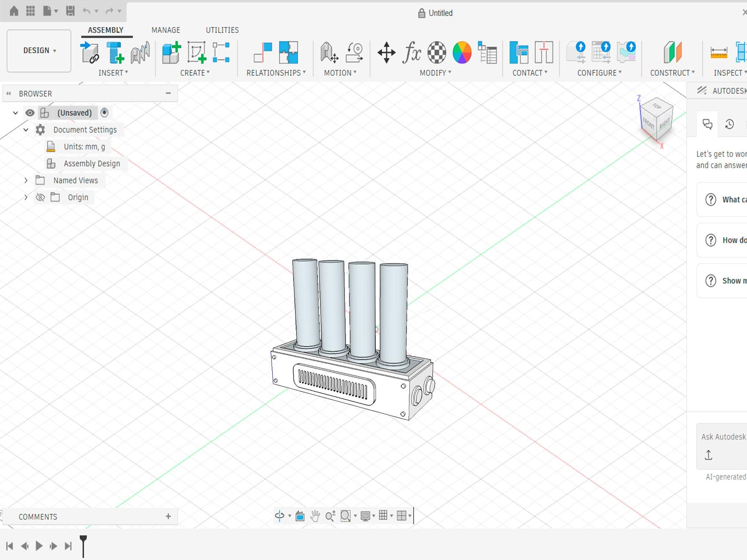Screen dimensions: 747x560
Task: Switch to the ASSEMBLY tab
Action: [106, 30]
